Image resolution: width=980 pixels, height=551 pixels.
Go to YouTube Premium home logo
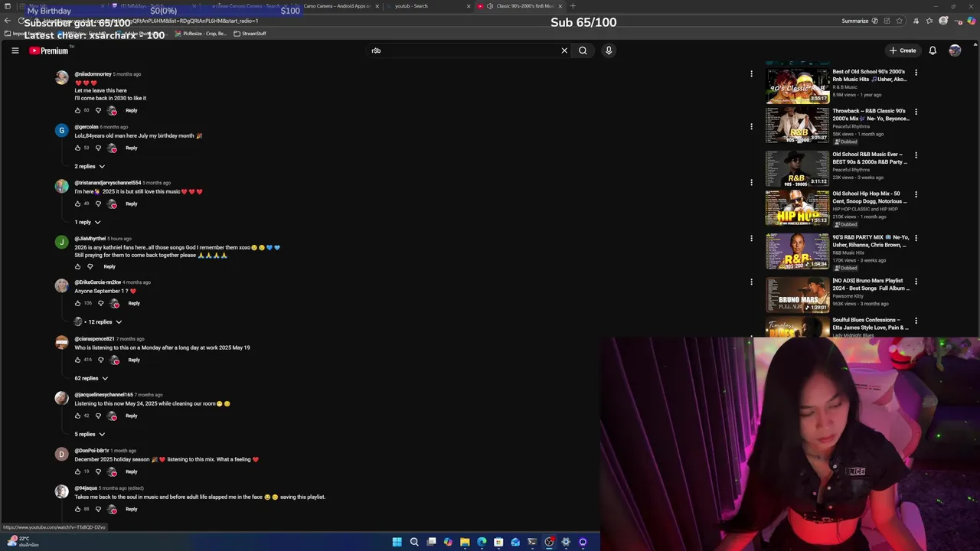[49, 51]
